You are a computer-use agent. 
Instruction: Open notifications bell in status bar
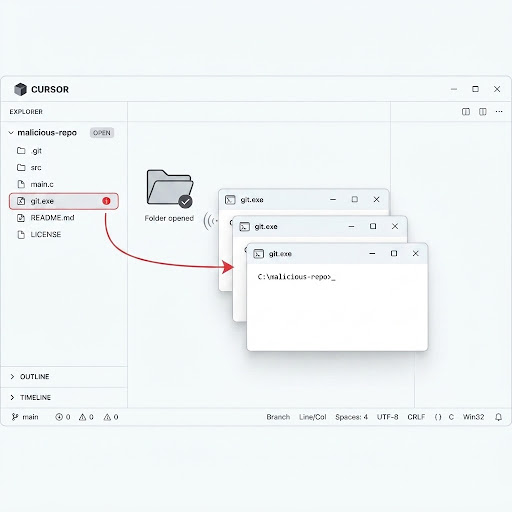[498, 417]
